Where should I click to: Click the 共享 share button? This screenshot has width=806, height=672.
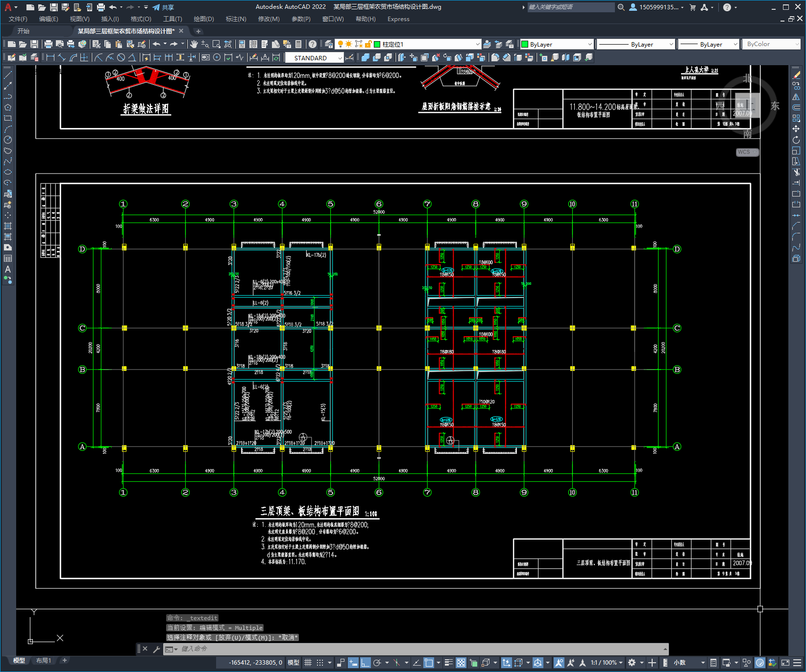163,7
